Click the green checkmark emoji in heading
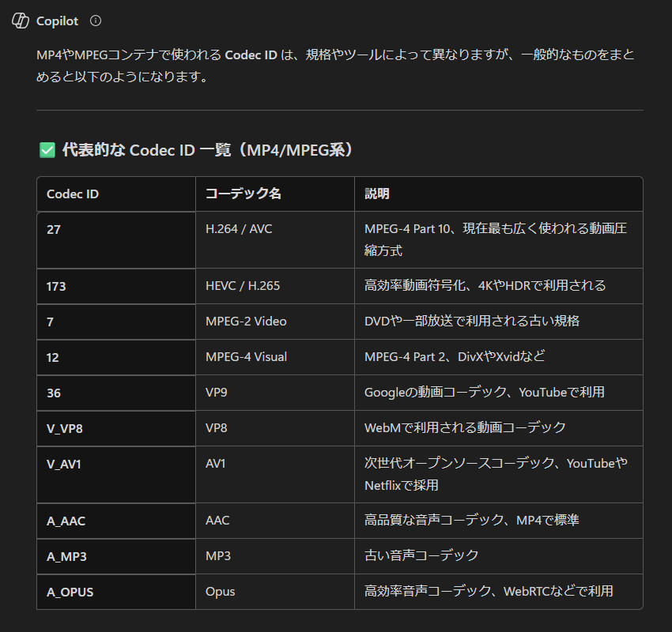This screenshot has height=632, width=672. (x=47, y=150)
